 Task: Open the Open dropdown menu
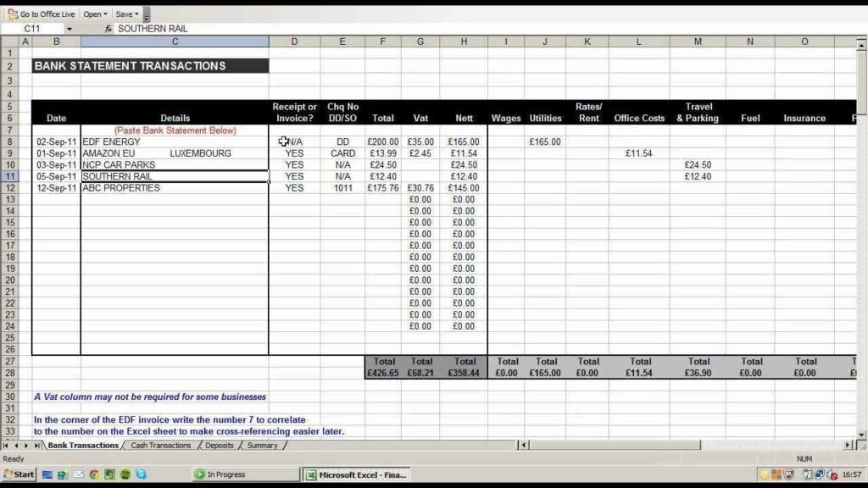(94, 14)
